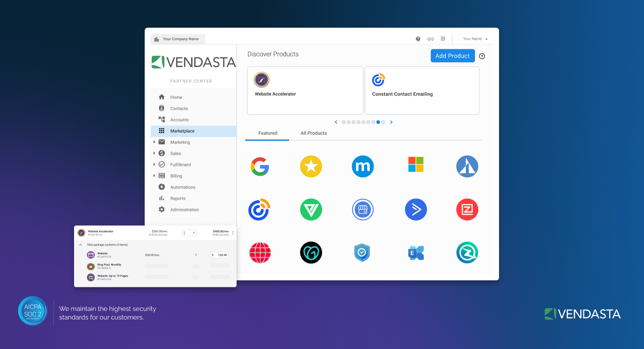Image resolution: width=644 pixels, height=349 pixels.
Task: Go to previous Discover Products slide
Action: point(336,122)
